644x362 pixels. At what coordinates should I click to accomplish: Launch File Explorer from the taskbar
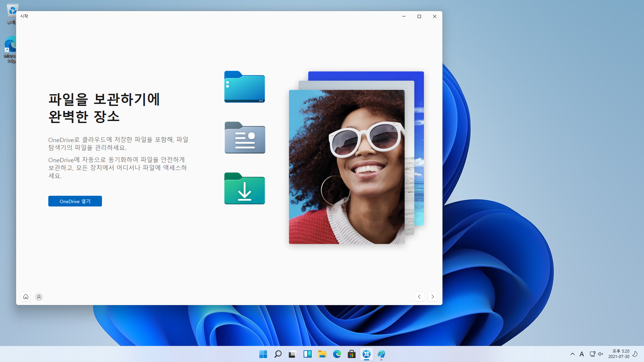(x=322, y=354)
